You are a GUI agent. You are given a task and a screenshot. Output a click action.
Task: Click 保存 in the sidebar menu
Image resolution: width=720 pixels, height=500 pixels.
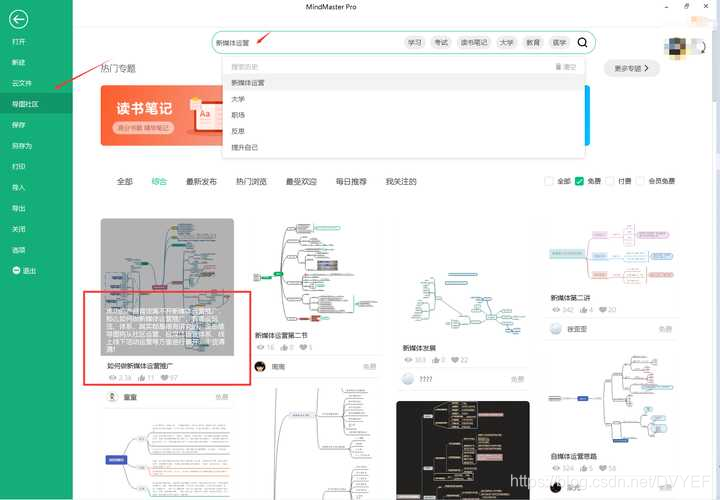tap(19, 125)
